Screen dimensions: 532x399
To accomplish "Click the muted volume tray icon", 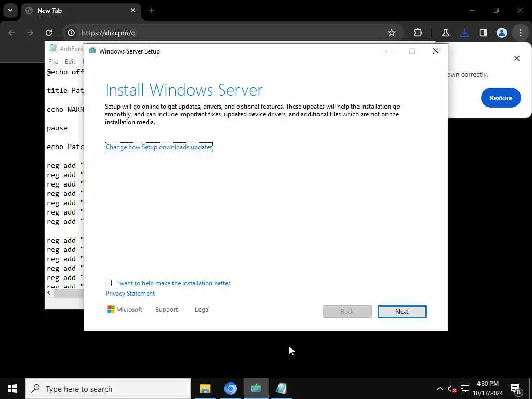I will coord(452,389).
